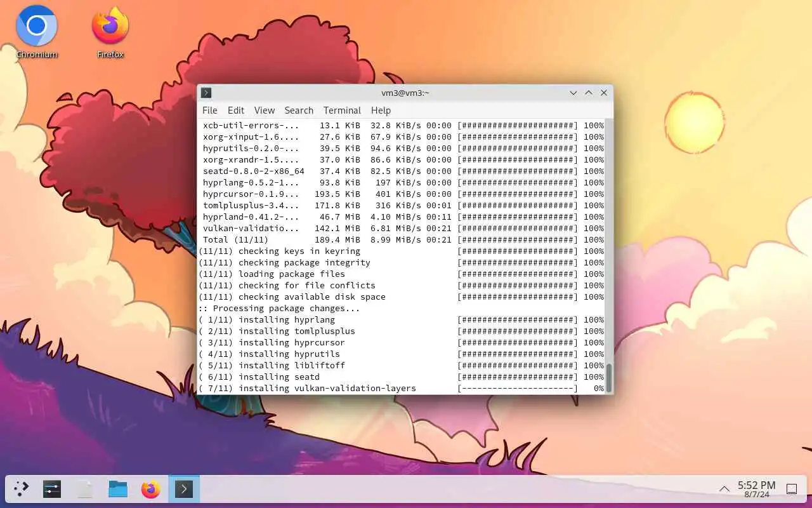This screenshot has height=508, width=812.
Task: Click 'installing hyprutils' text
Action: click(289, 354)
